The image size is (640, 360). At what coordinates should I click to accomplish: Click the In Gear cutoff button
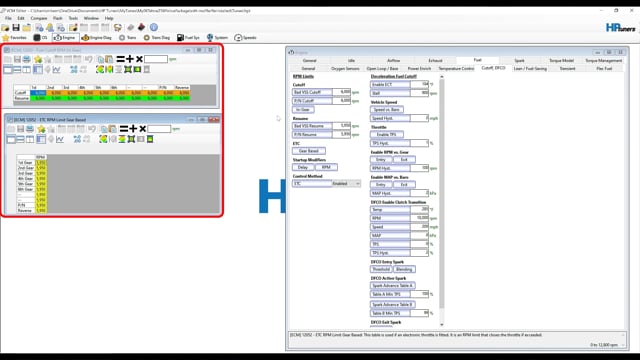coord(303,109)
